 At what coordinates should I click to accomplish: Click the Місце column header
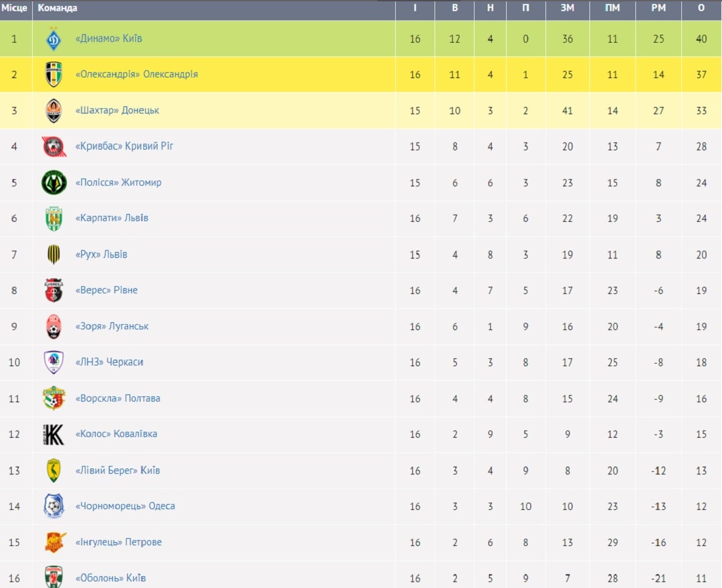[x=14, y=8]
